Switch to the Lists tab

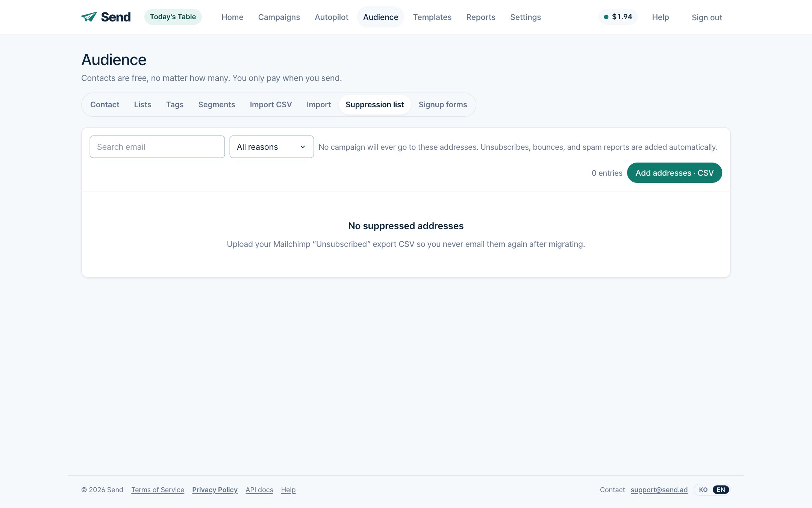click(142, 105)
